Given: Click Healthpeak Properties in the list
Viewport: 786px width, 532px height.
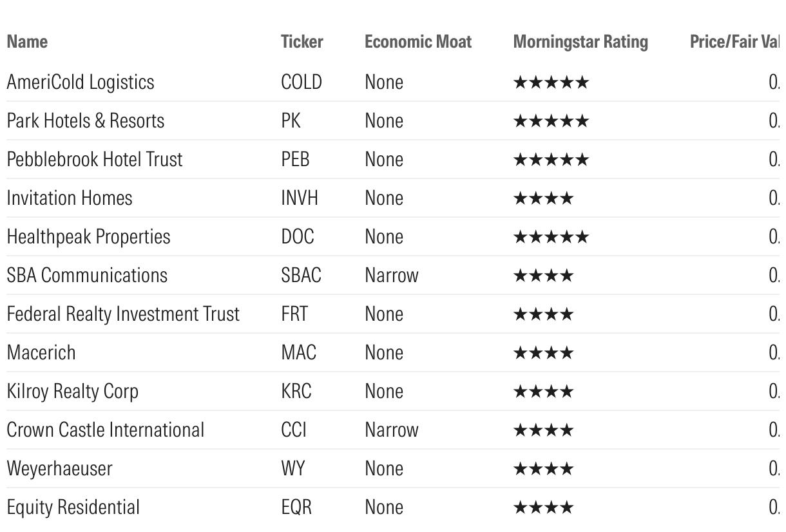Looking at the screenshot, I should [x=88, y=237].
